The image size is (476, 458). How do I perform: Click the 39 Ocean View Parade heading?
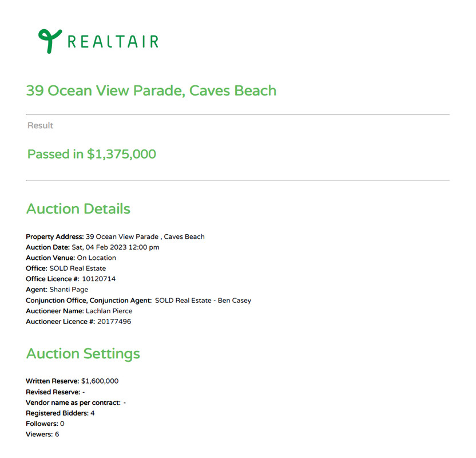pyautogui.click(x=151, y=90)
